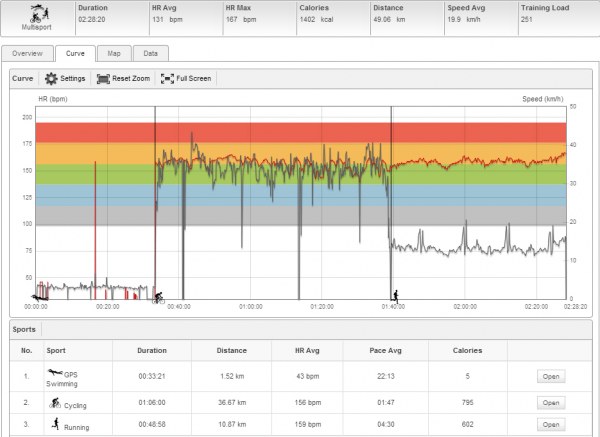The height and width of the screenshot is (437, 600).
Task: Click the cycling HR Avg 156 bpm
Action: coord(308,403)
